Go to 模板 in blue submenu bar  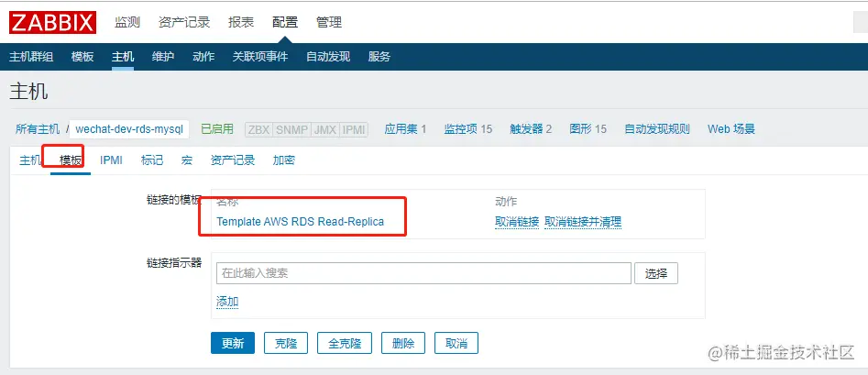coord(82,57)
